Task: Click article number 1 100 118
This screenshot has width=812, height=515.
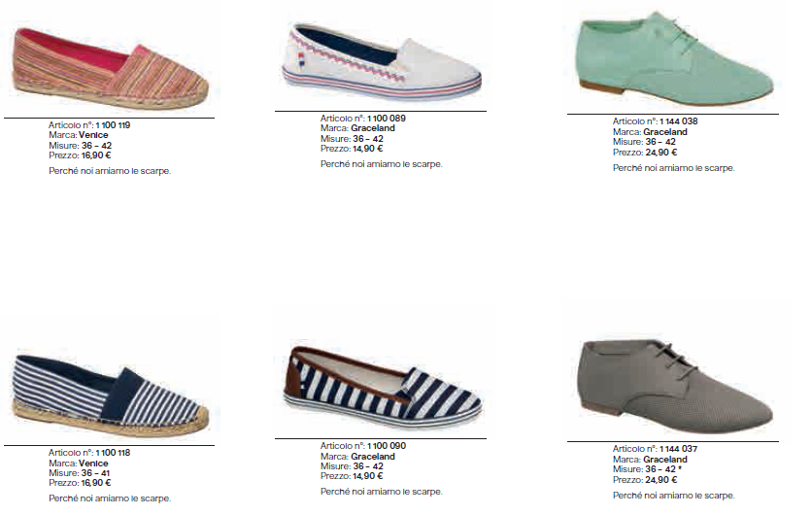Action: tap(113, 452)
